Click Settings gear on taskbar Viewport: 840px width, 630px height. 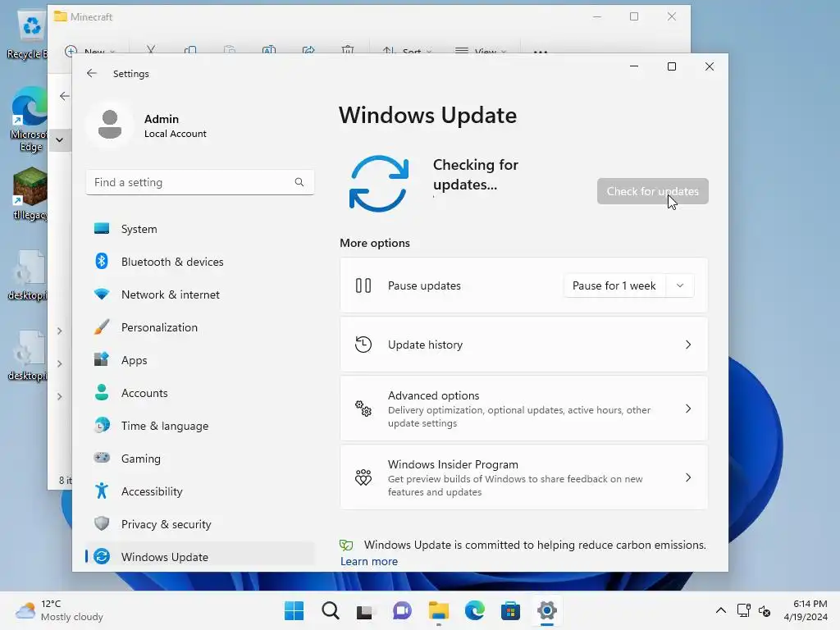coord(547,610)
